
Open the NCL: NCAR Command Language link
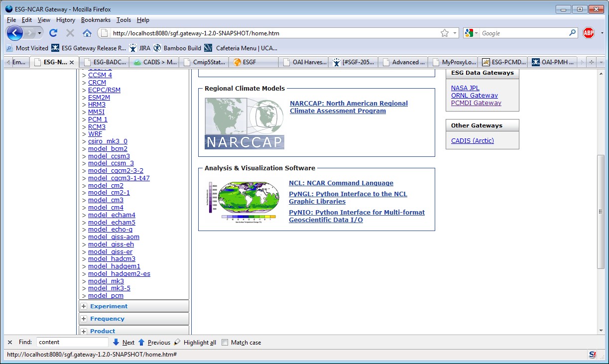click(x=341, y=183)
